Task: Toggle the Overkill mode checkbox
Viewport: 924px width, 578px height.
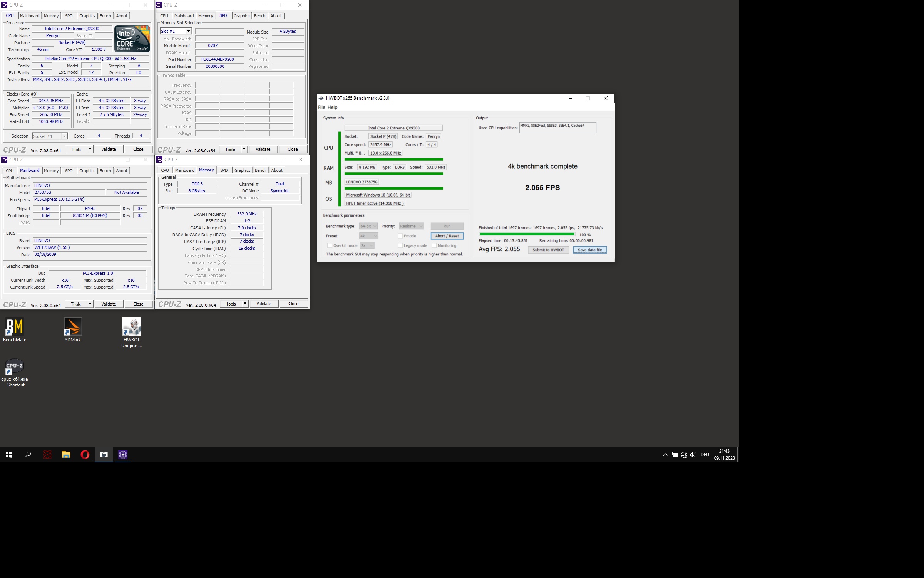Action: [330, 245]
